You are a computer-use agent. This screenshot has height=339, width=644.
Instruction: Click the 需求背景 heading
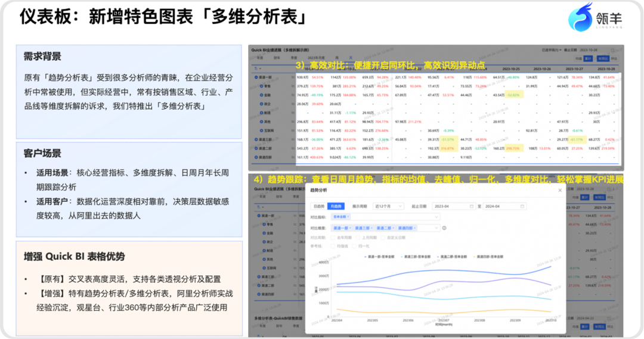(42, 57)
